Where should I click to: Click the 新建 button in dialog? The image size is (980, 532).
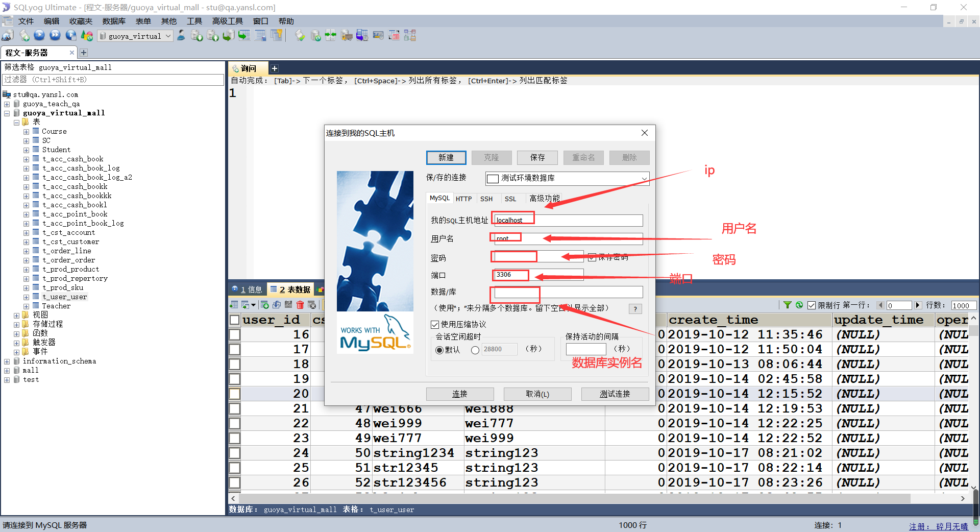446,158
